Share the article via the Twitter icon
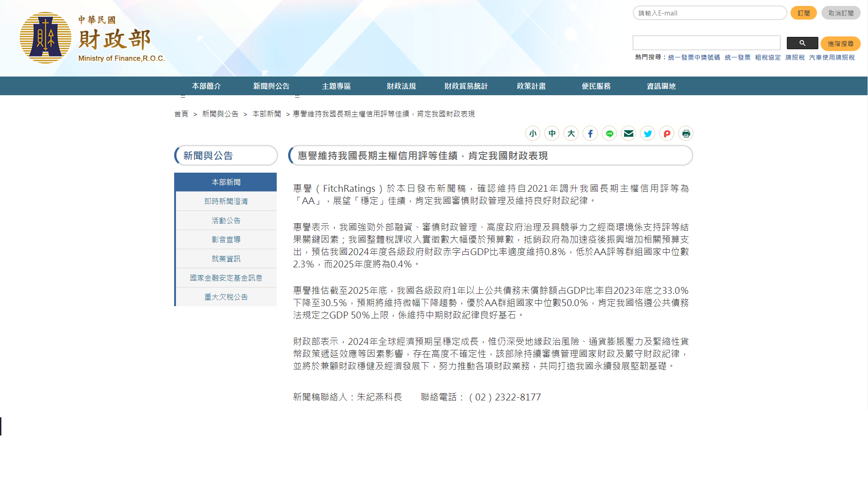Image resolution: width=868 pixels, height=492 pixels. coord(647,133)
